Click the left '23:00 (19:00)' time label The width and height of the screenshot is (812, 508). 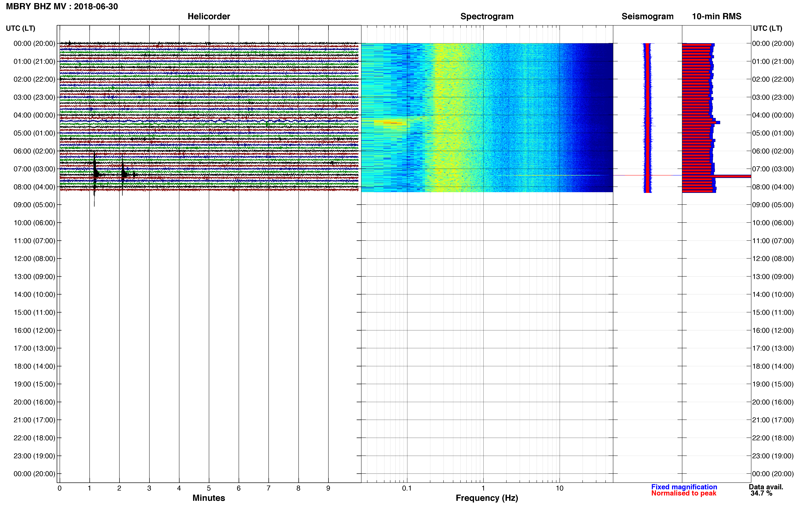pos(34,456)
